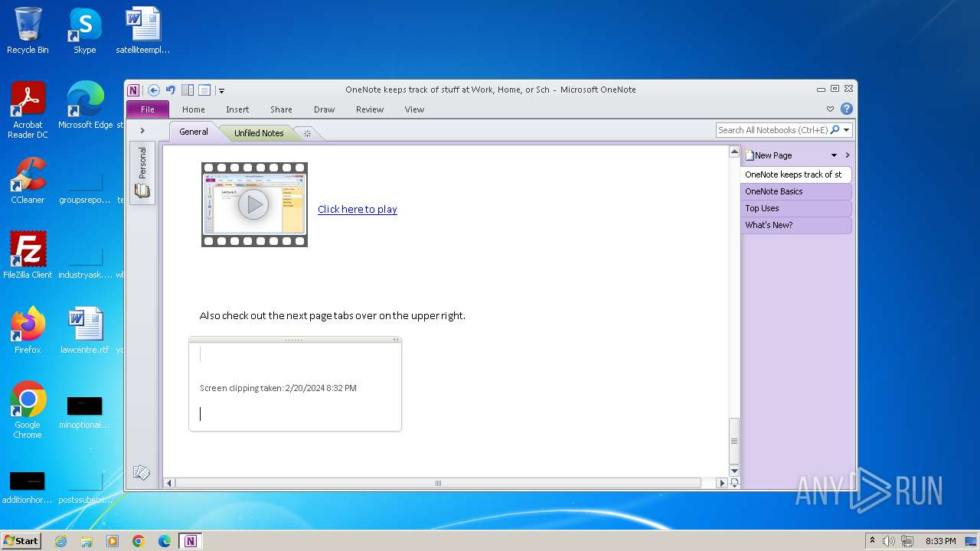Viewport: 980px width, 551px height.
Task: Open the Review ribbon tab
Action: click(x=370, y=109)
